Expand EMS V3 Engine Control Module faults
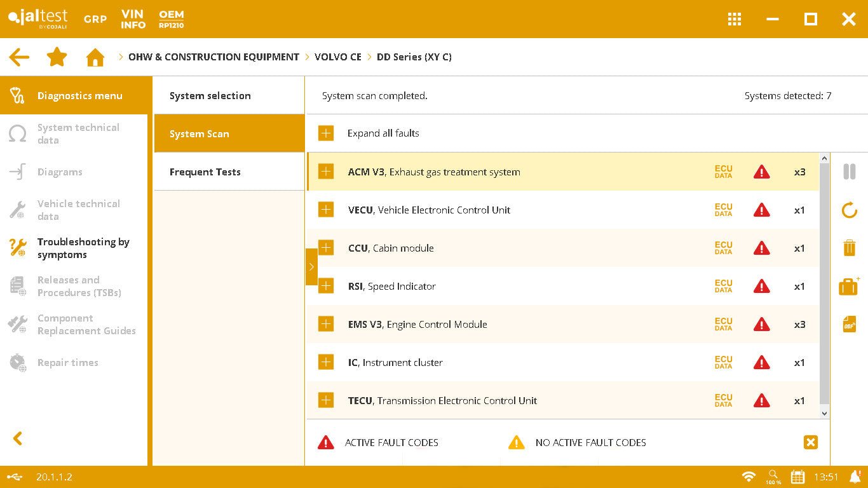Image resolution: width=868 pixels, height=488 pixels. point(326,324)
